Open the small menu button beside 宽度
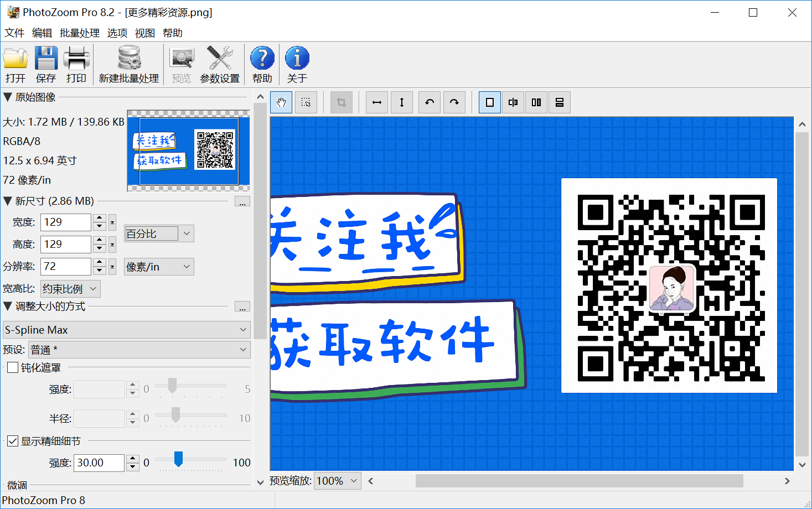This screenshot has height=509, width=812. pyautogui.click(x=112, y=222)
